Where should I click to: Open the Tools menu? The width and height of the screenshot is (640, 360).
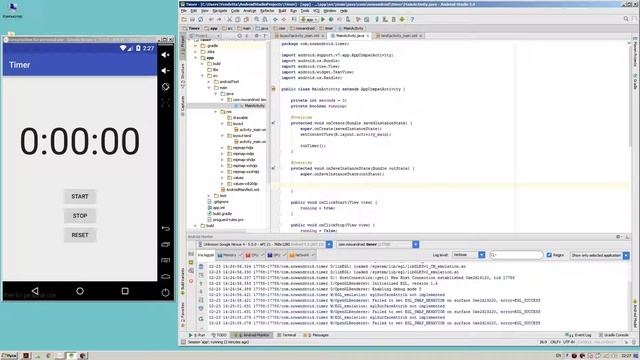pos(305,11)
